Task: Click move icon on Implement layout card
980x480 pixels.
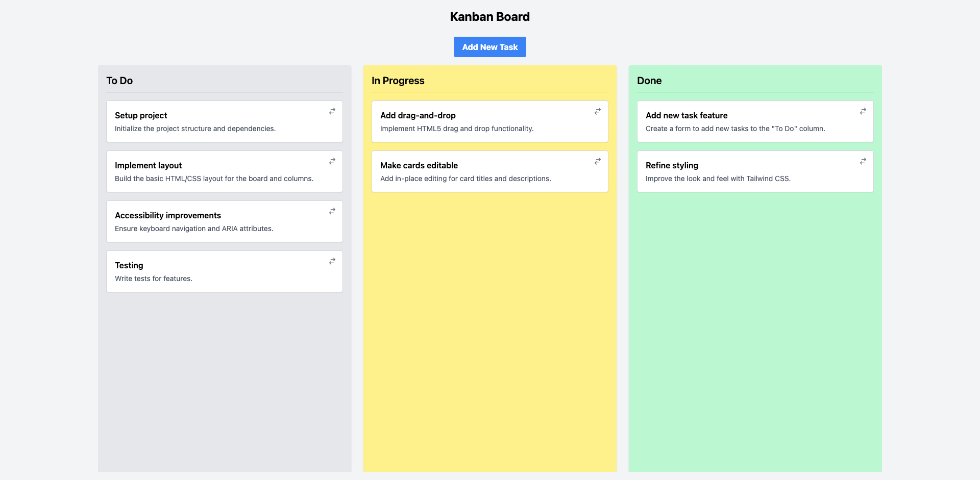Action: (332, 161)
